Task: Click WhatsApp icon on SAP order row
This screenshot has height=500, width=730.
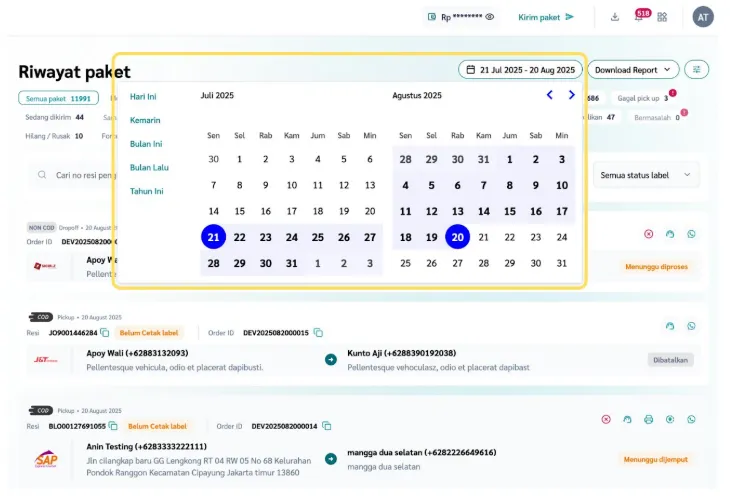Action: [x=691, y=419]
